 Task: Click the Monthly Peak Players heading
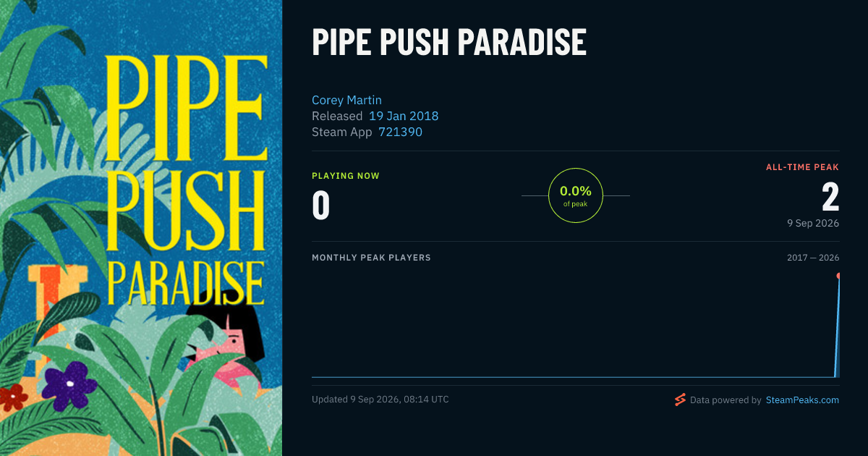[x=371, y=258]
